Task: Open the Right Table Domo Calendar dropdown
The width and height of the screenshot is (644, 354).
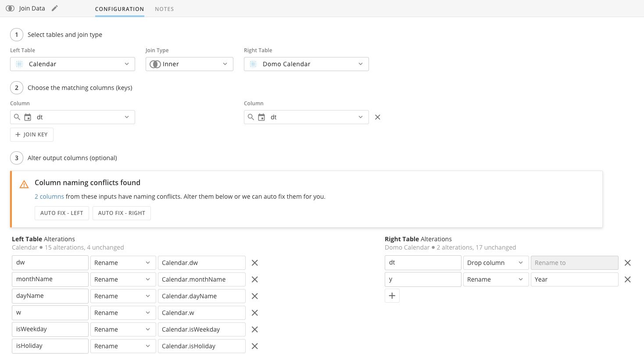Action: point(306,64)
